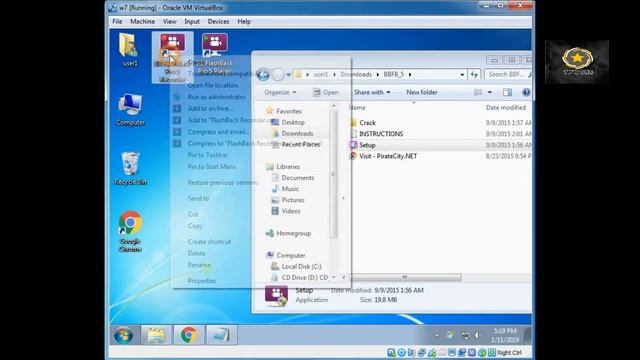Click the file list horizontal scrollbar
The height and width of the screenshot is (360, 640).
pyautogui.click(x=405, y=278)
